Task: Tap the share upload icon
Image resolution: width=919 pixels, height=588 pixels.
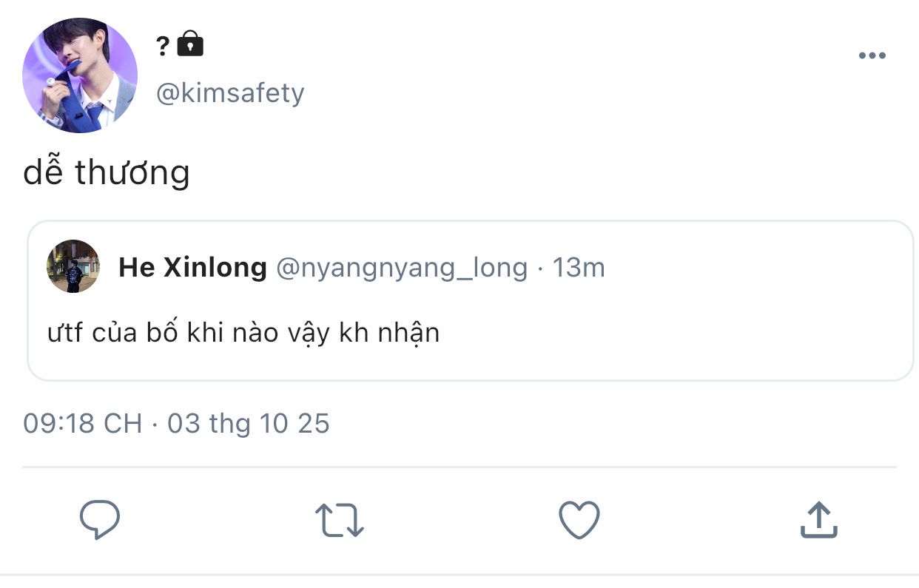Action: point(818,519)
